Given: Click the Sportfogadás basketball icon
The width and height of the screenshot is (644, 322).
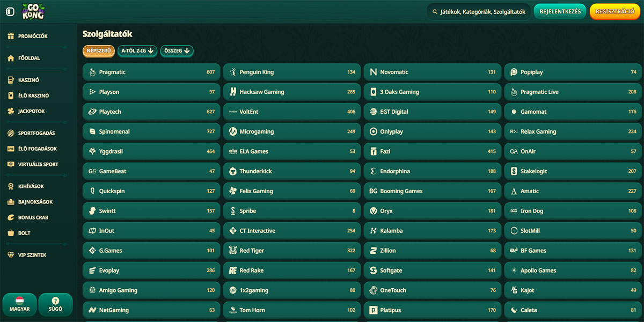Looking at the screenshot, I should point(11,133).
